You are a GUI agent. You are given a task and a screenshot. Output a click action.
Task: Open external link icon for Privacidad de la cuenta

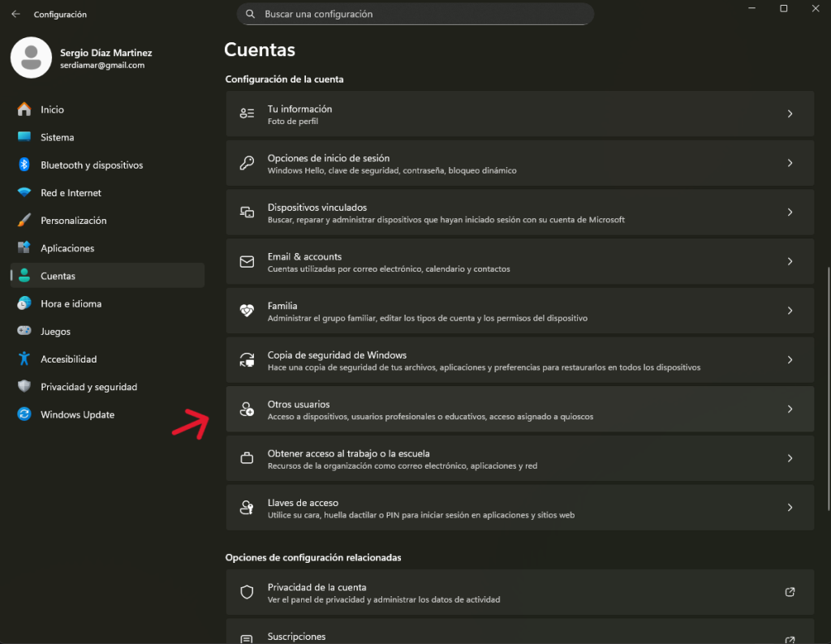point(790,592)
